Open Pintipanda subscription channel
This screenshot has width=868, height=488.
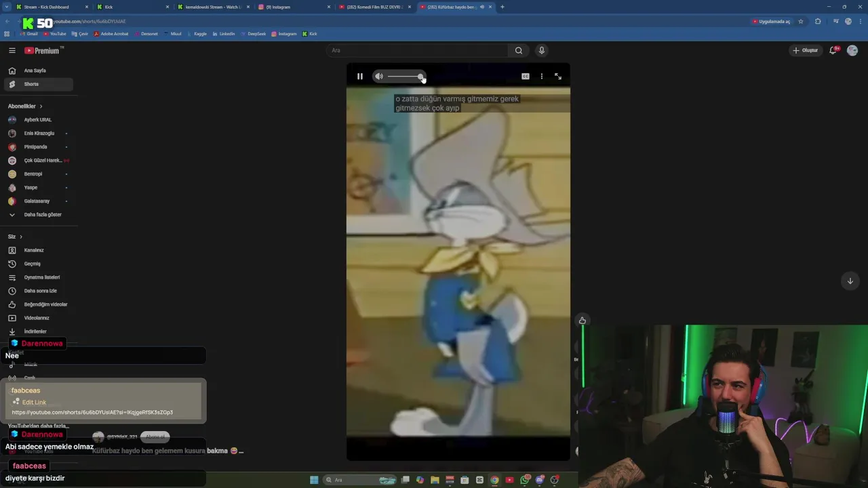37,146
